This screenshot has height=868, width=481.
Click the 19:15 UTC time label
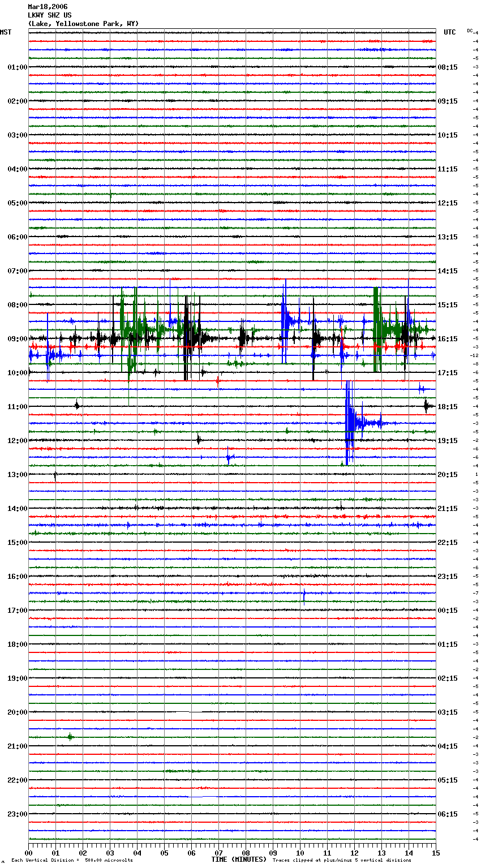click(448, 441)
